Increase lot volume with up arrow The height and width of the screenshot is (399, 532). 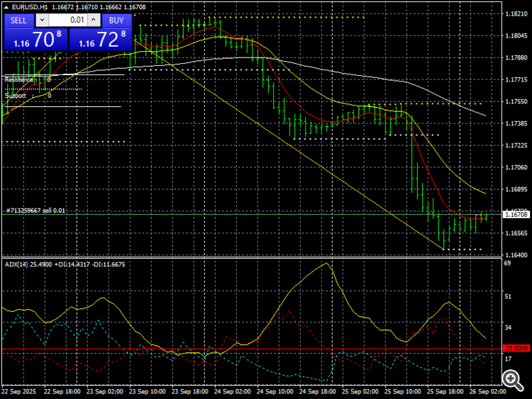click(94, 21)
